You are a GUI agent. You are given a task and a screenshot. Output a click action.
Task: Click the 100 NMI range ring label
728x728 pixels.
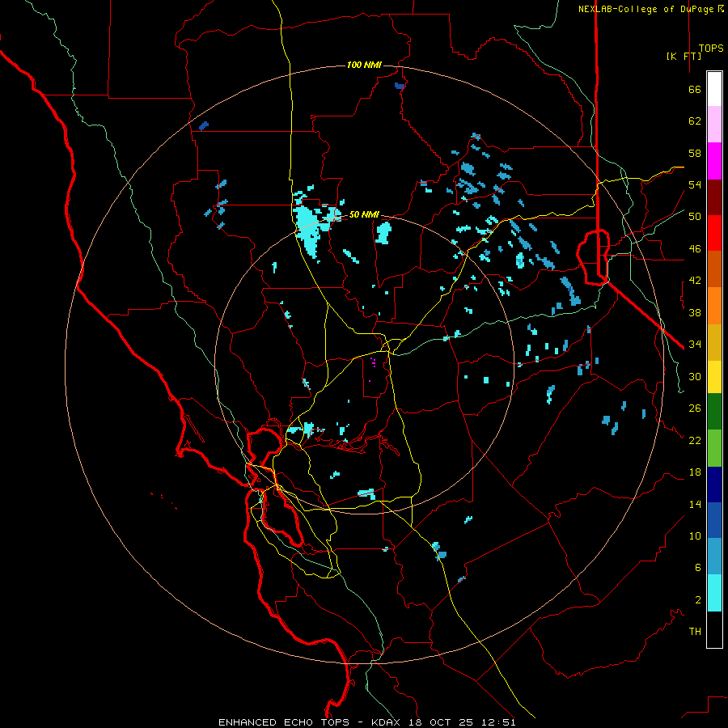coord(364,65)
